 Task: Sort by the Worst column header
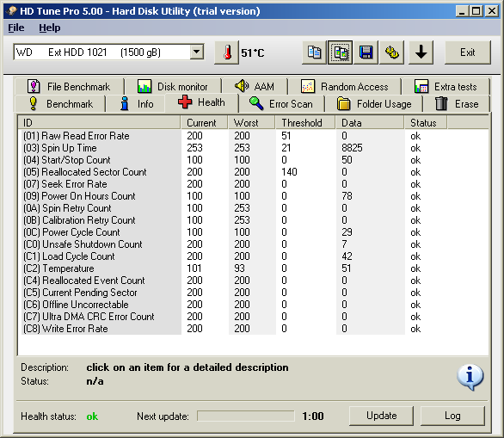251,123
